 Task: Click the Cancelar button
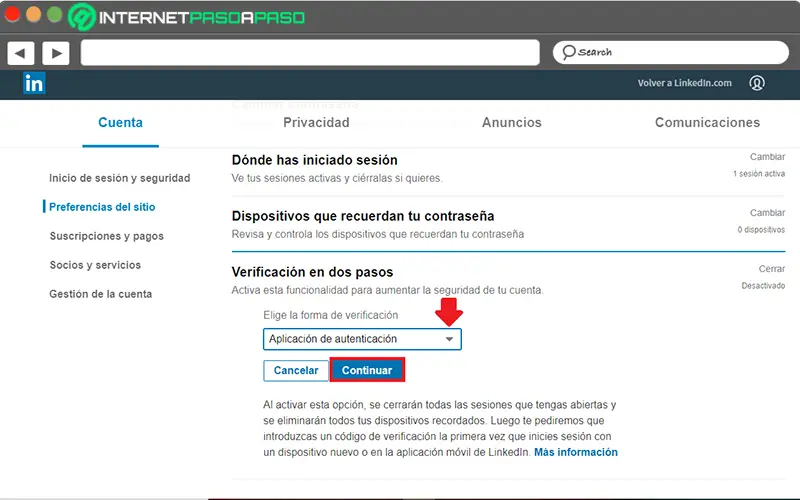(x=296, y=370)
